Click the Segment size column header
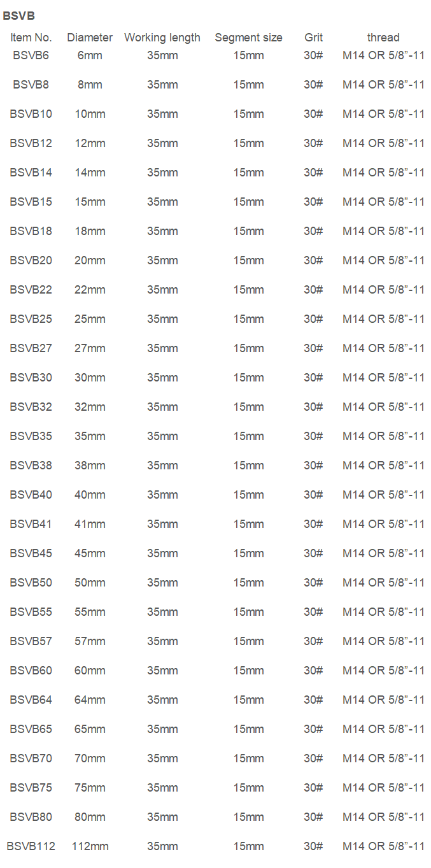This screenshot has height=868, width=431. click(x=248, y=38)
